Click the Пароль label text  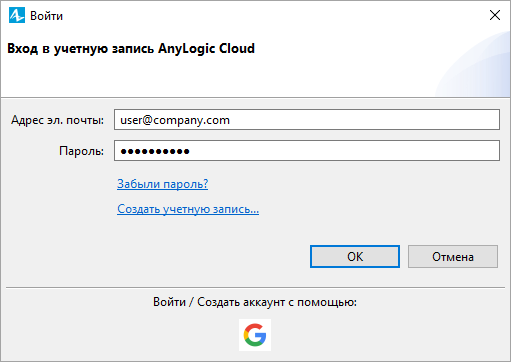tap(81, 151)
